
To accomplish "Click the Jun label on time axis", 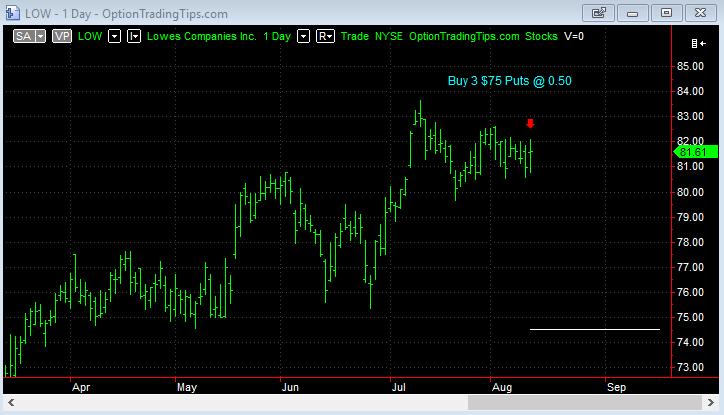I will pos(290,387).
